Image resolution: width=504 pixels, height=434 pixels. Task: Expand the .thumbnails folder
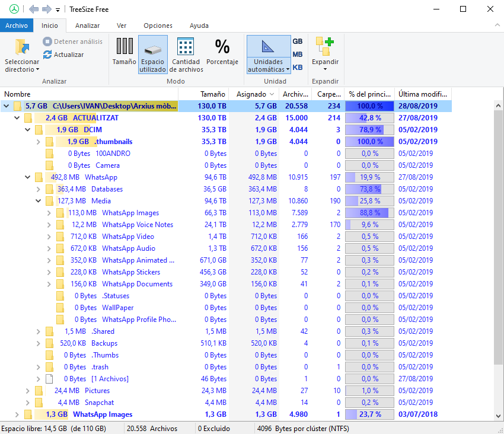click(39, 142)
